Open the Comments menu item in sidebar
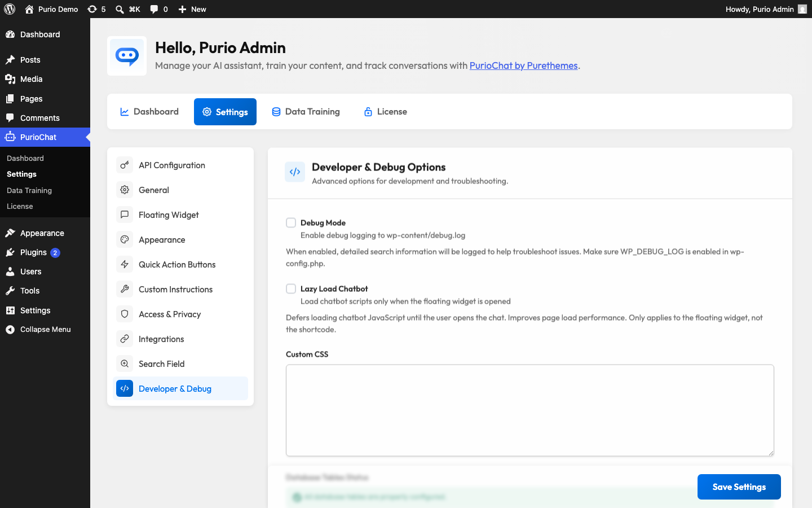 tap(45, 118)
